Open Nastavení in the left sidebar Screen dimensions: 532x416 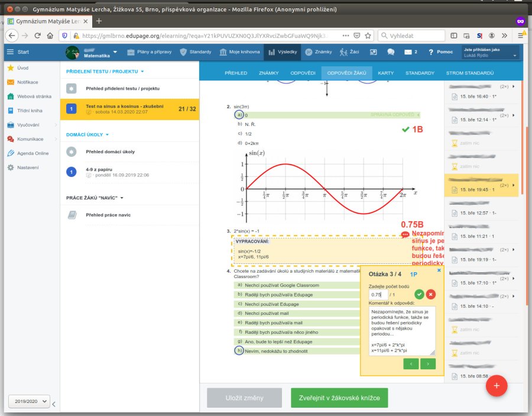tap(27, 167)
